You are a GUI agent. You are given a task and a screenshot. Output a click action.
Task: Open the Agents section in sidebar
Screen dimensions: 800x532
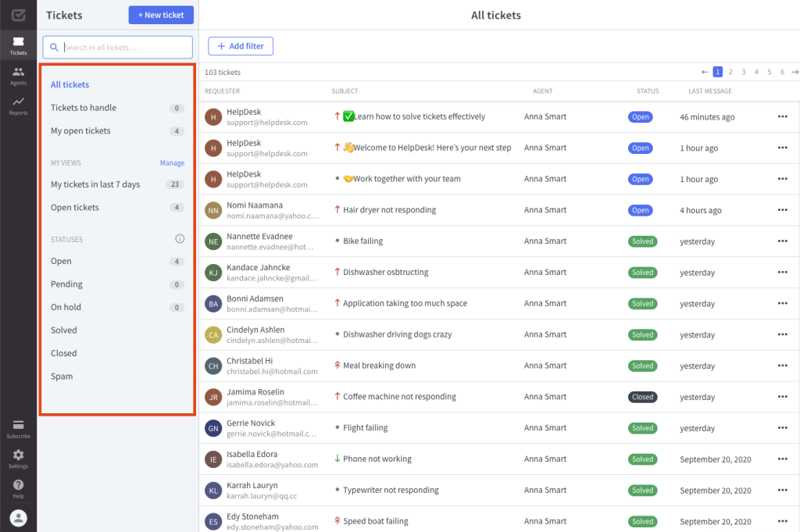point(18,76)
